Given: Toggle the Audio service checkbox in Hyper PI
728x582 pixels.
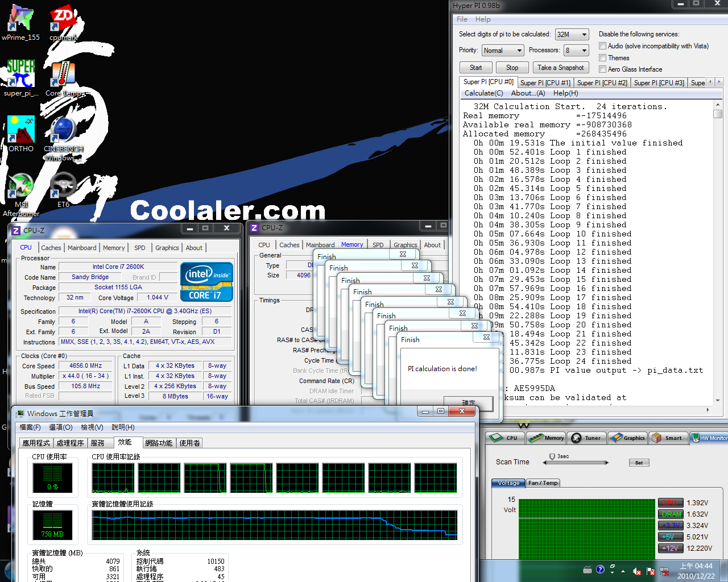Looking at the screenshot, I should point(602,46).
